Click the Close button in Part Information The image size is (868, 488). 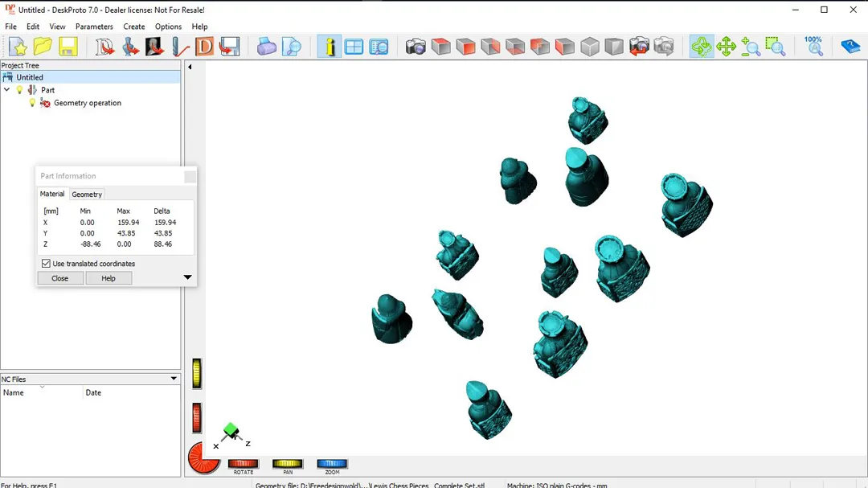click(59, 278)
